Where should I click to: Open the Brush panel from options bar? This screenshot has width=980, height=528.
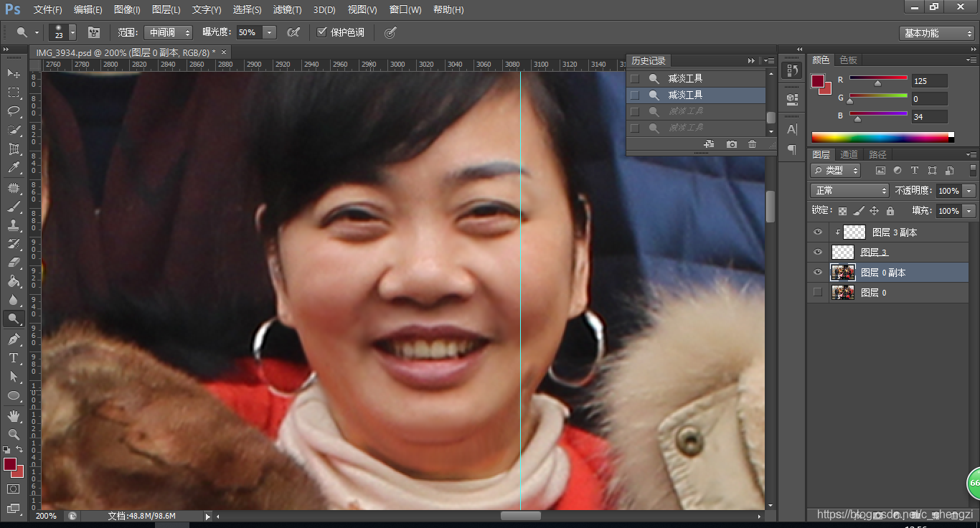[93, 32]
